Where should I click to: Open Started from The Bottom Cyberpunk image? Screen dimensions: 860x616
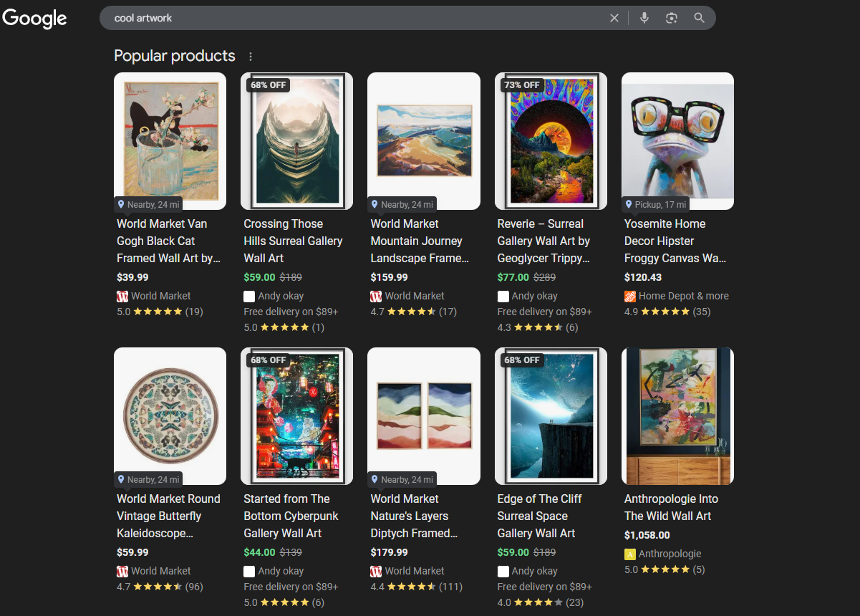(296, 416)
